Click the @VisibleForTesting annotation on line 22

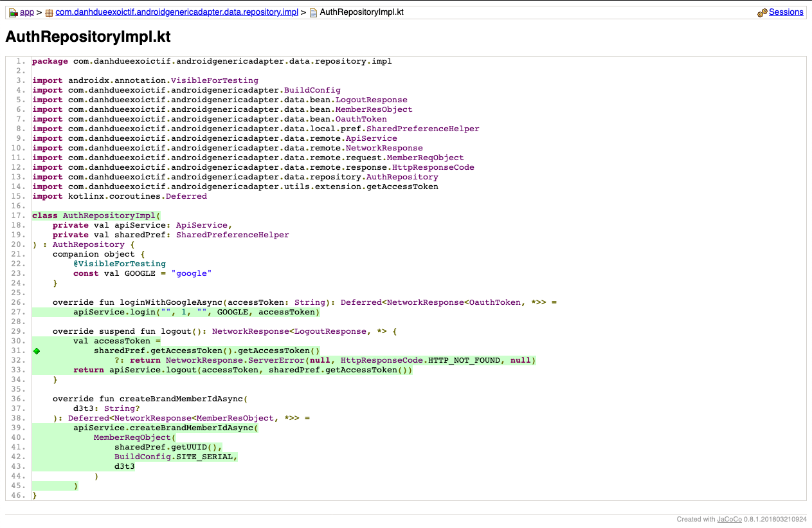tap(120, 264)
